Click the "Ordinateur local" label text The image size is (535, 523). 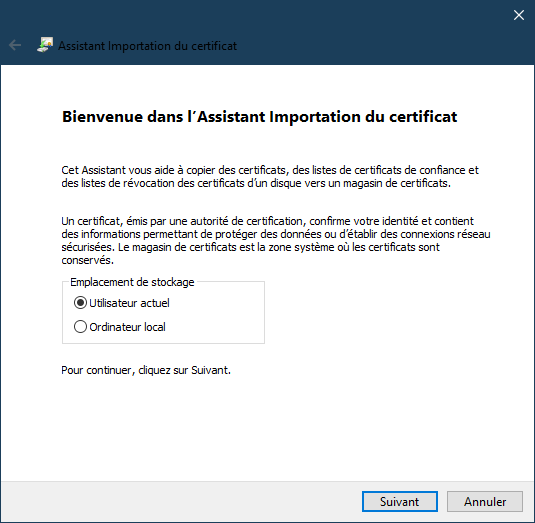point(127,327)
